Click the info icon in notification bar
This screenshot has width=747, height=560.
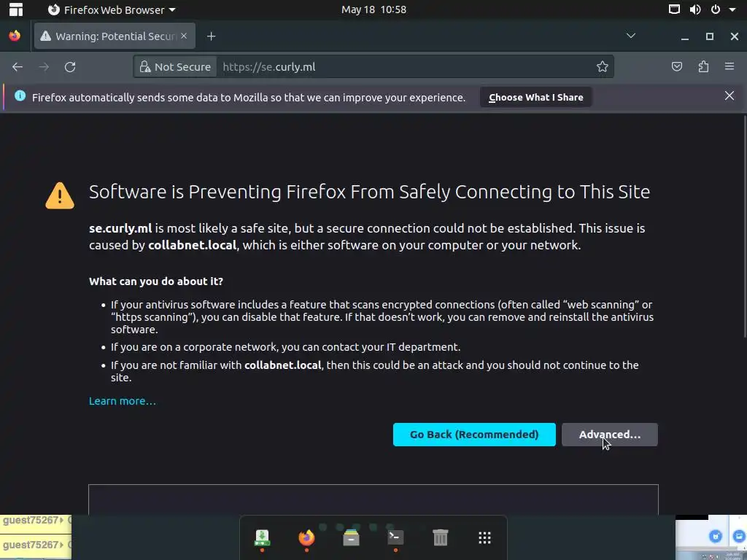pyautogui.click(x=20, y=96)
